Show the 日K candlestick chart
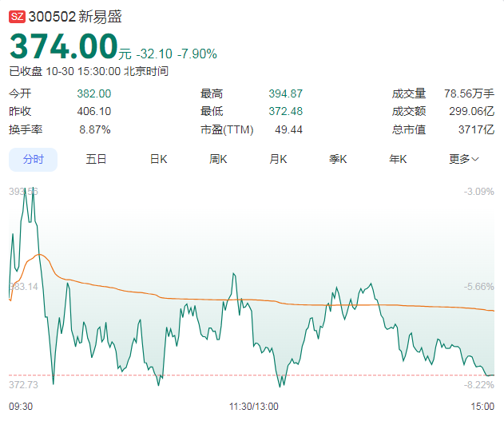The image size is (504, 421). [158, 159]
